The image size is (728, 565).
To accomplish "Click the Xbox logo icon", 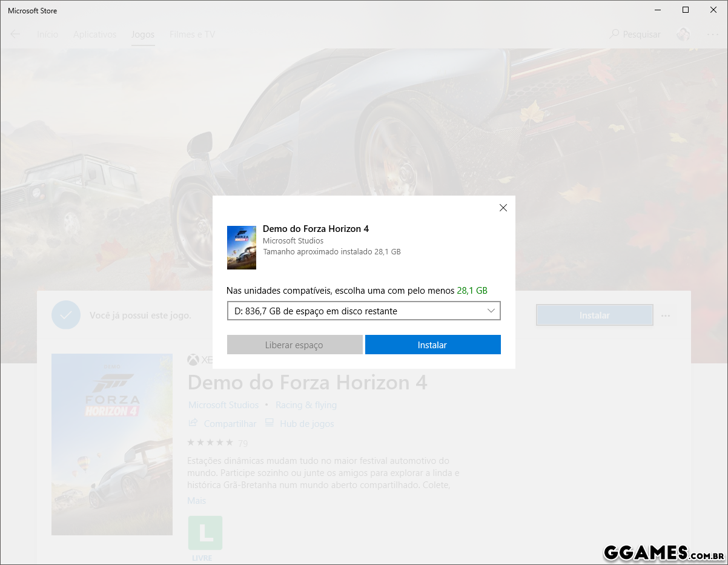I will (193, 360).
